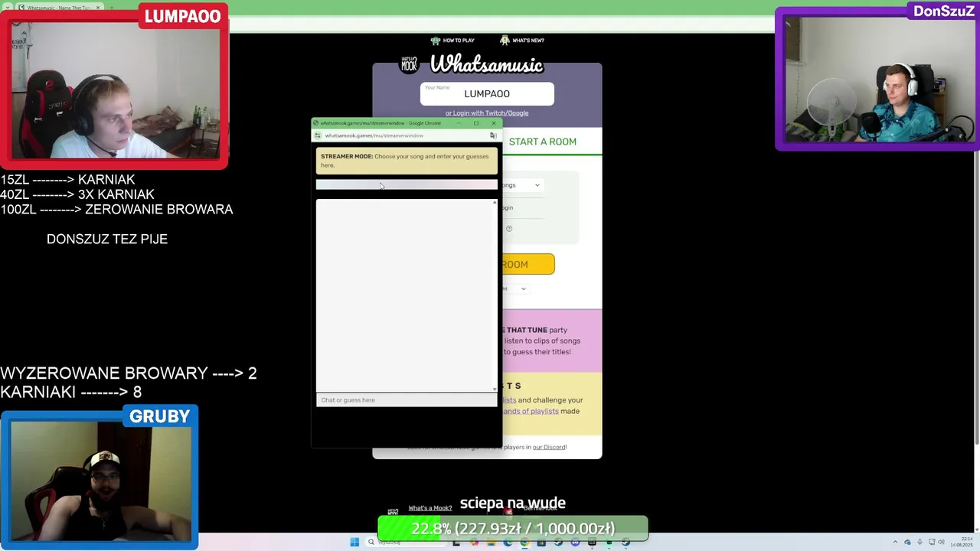Open the WHAT'S NEW? link
Screen dimensions: 980x551
tap(522, 41)
